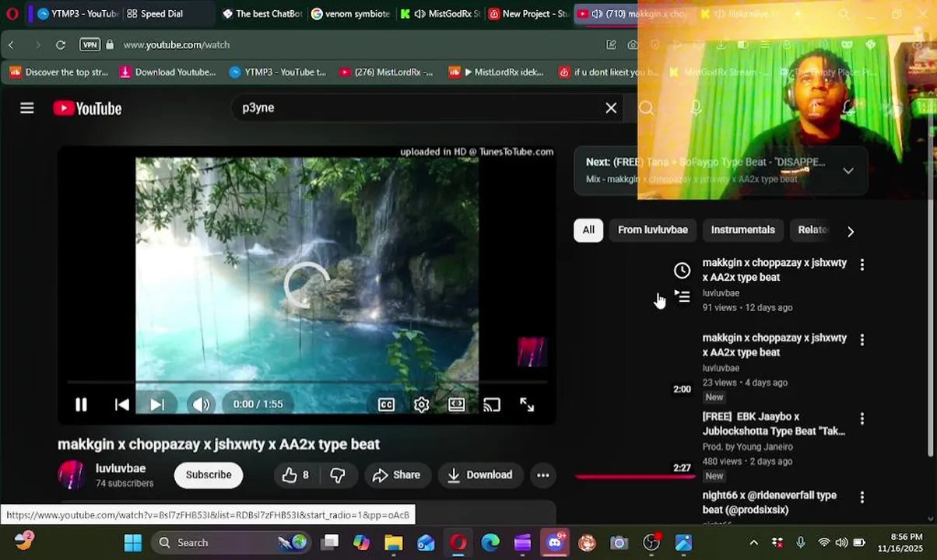Switch to The best ChatBot tab
Viewport: 937px width, 560px height.
(261, 14)
